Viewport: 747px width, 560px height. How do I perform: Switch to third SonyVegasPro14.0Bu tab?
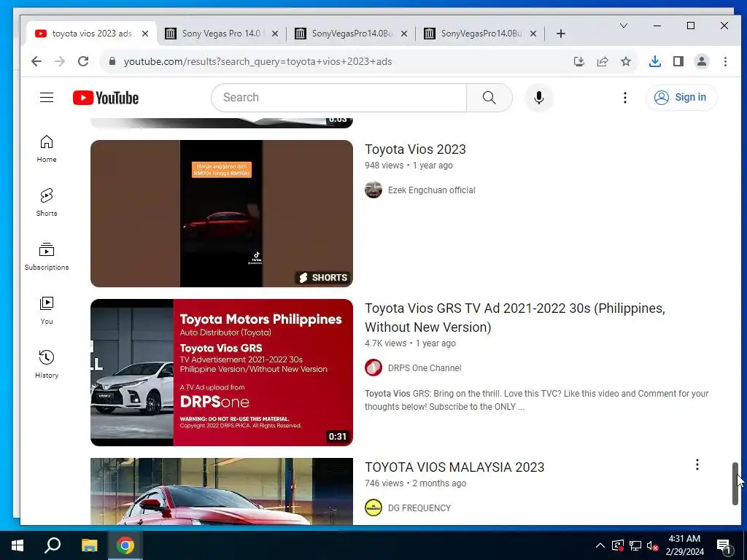click(x=480, y=34)
